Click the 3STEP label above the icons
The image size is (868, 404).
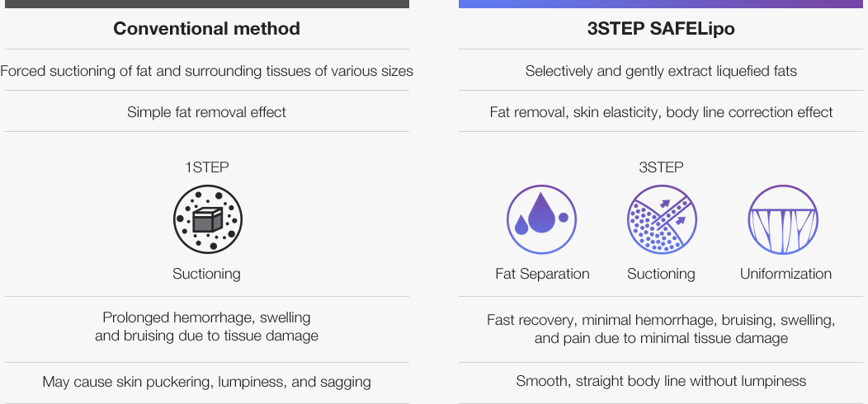pyautogui.click(x=661, y=167)
